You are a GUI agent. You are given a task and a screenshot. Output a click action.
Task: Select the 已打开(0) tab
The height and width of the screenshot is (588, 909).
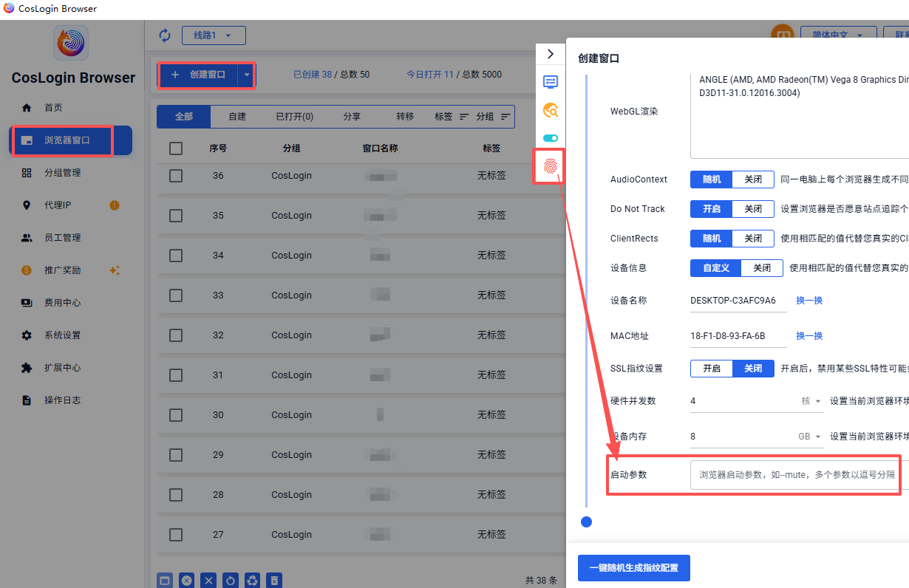click(x=294, y=117)
